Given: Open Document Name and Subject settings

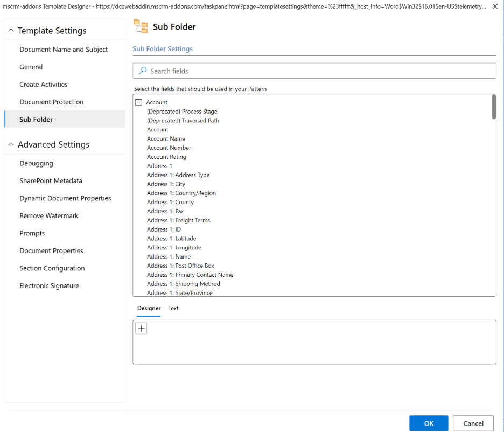Looking at the screenshot, I should click(x=64, y=50).
